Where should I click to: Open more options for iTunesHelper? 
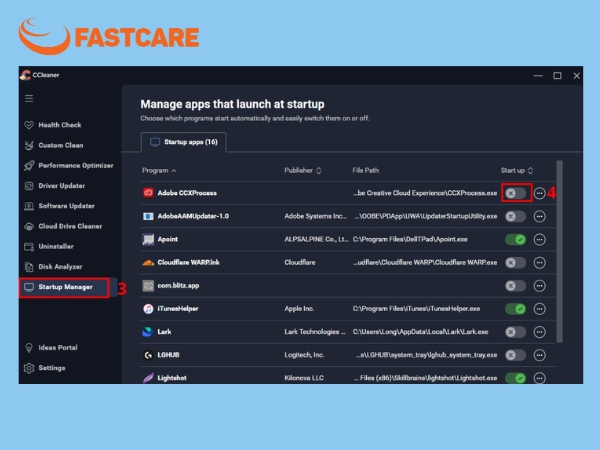(540, 309)
